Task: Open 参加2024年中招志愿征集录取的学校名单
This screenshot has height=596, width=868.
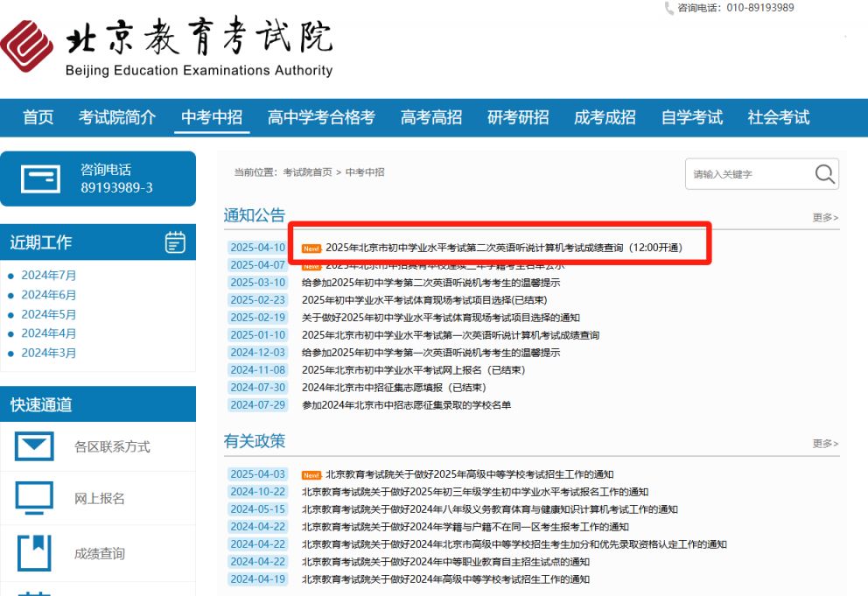Action: click(x=406, y=405)
